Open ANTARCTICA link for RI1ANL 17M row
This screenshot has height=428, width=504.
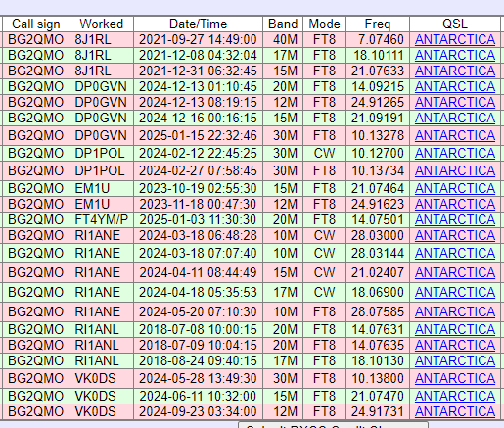pyautogui.click(x=455, y=361)
